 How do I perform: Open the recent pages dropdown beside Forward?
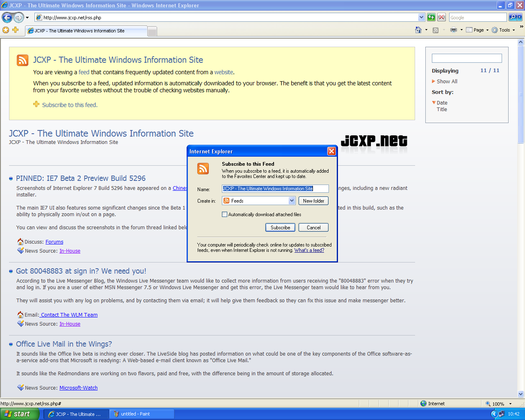tap(27, 18)
